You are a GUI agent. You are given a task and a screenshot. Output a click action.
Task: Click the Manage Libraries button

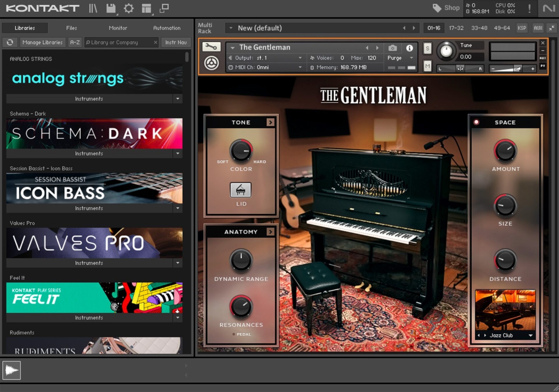[x=43, y=42]
